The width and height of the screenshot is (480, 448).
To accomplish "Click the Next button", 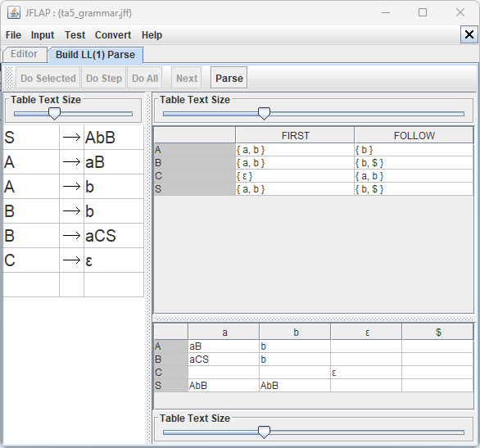I will [x=187, y=78].
